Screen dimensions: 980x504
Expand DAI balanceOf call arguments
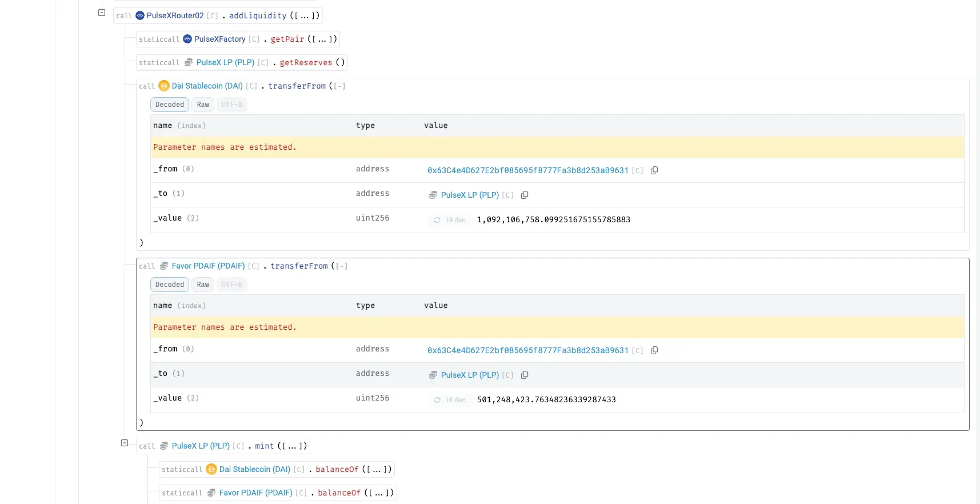click(377, 470)
